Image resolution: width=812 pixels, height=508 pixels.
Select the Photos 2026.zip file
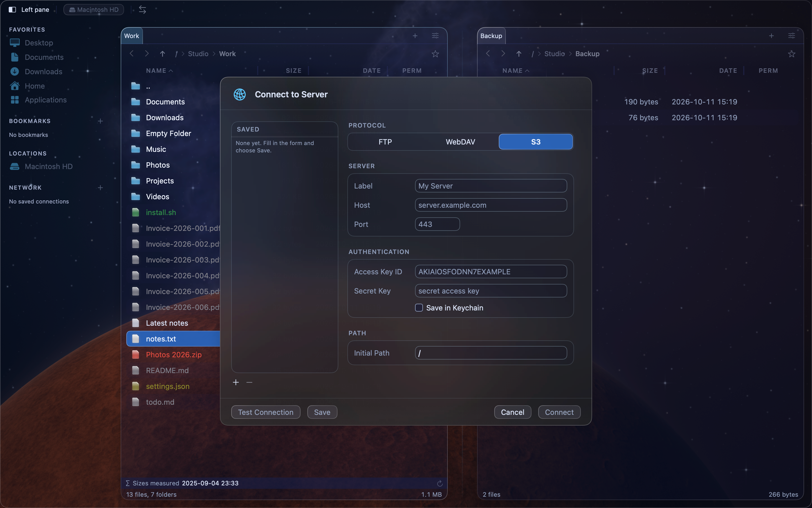coord(174,354)
